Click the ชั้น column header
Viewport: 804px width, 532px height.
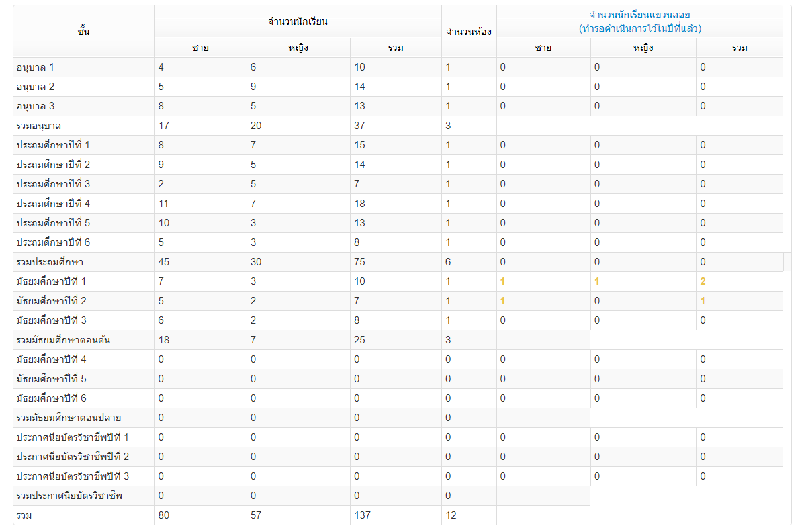84,31
